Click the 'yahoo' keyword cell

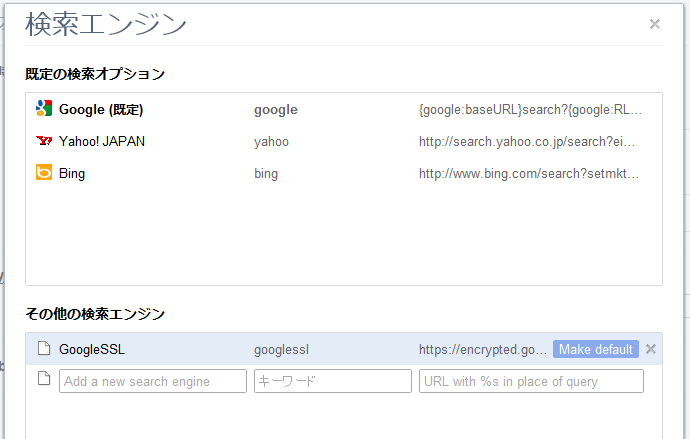tap(272, 142)
